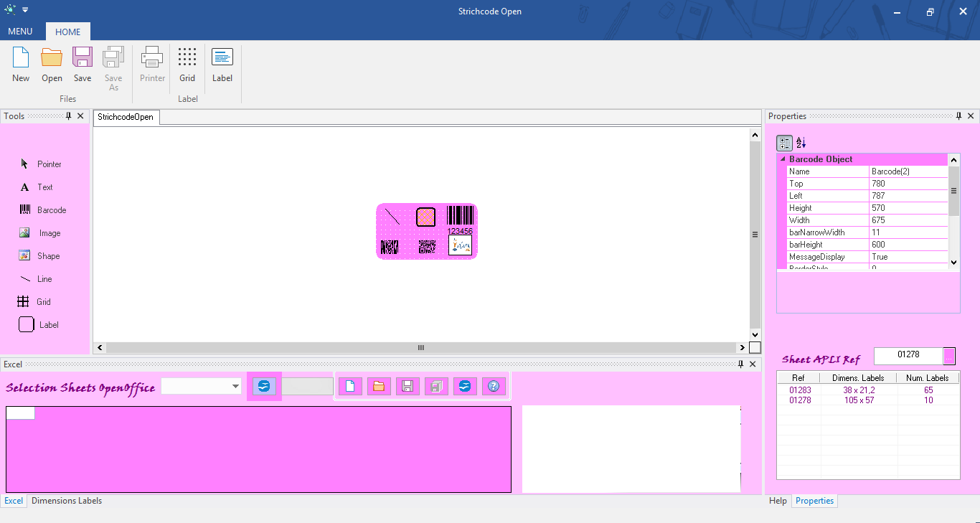Click the canvas horizontal scrollbar thumb

[421, 347]
